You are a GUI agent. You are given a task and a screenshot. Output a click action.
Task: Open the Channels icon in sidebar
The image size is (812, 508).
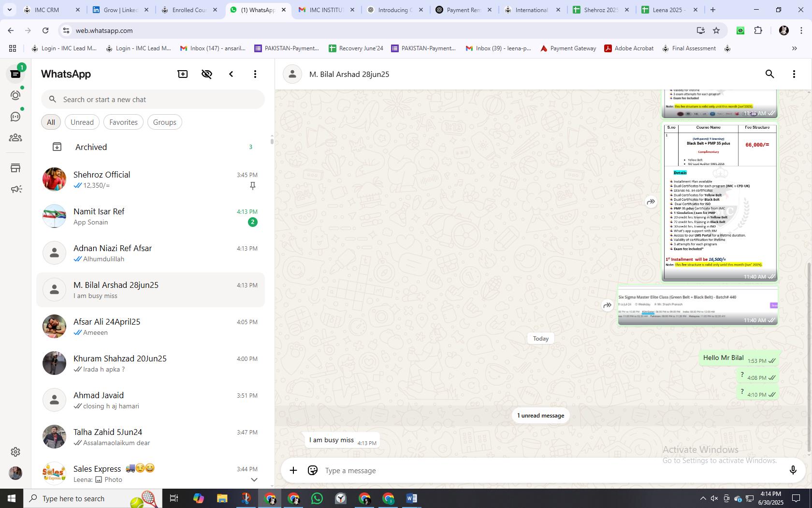[15, 117]
